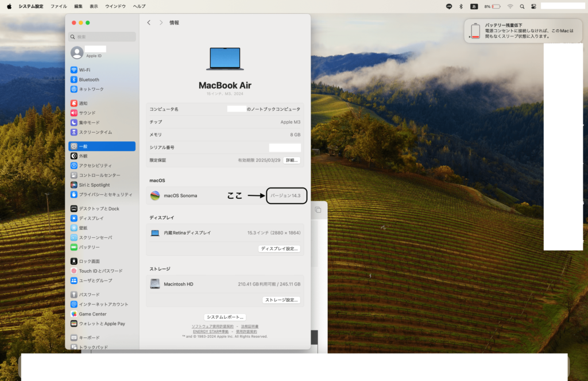The image size is (588, 381).
Task: Click the ディスプレイ設定... button
Action: (280, 249)
